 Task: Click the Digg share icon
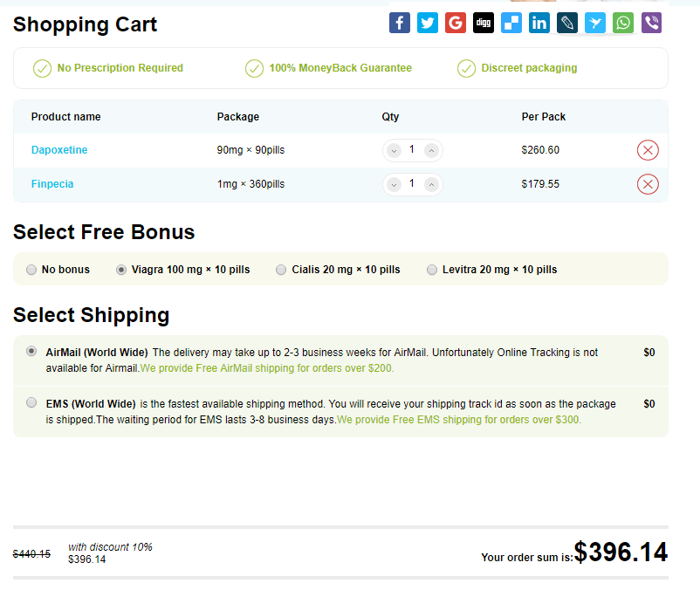(x=484, y=23)
